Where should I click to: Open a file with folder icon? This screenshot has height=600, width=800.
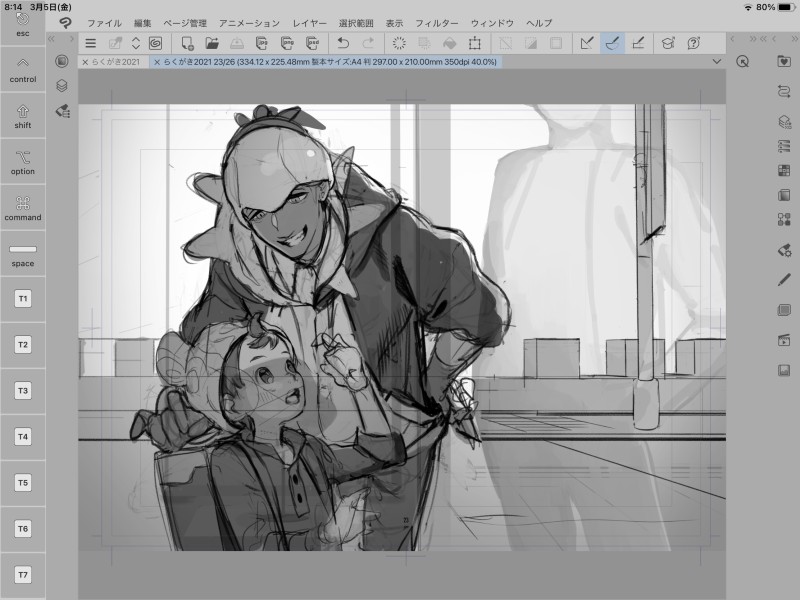212,43
